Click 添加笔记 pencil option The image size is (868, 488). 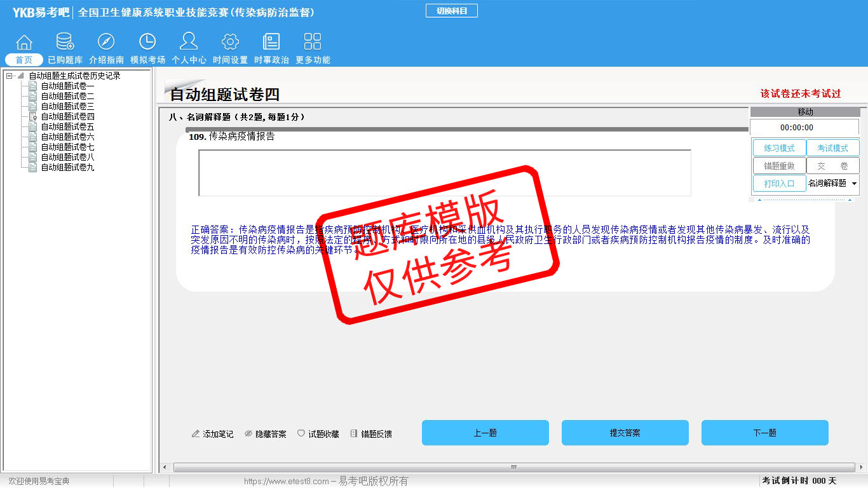212,434
